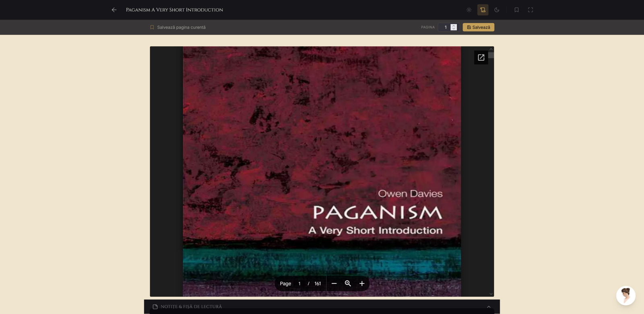Zoom out the PDF with the minus icon
The width and height of the screenshot is (644, 314).
[334, 283]
